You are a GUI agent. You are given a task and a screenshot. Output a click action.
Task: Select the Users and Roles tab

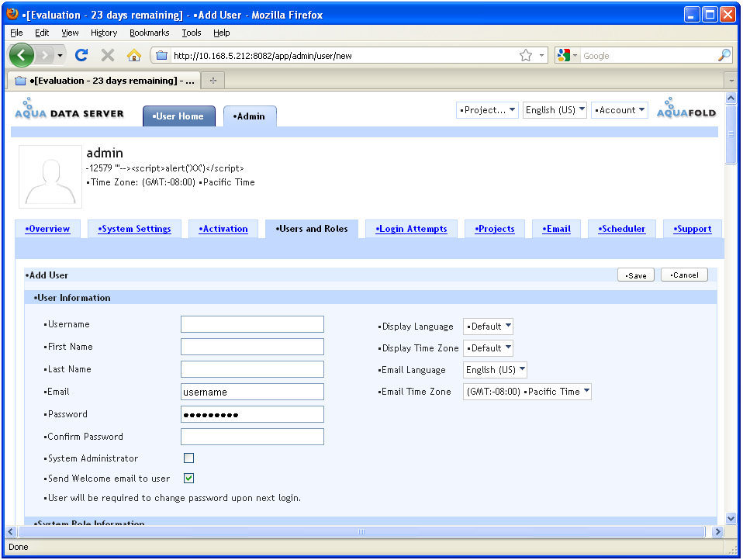pyautogui.click(x=312, y=229)
